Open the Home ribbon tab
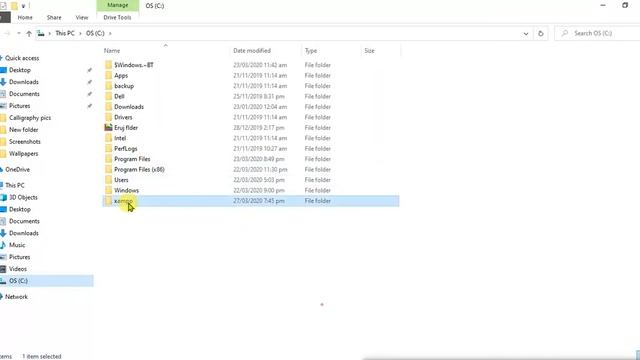Viewport: 640px width, 360px height. pos(25,18)
